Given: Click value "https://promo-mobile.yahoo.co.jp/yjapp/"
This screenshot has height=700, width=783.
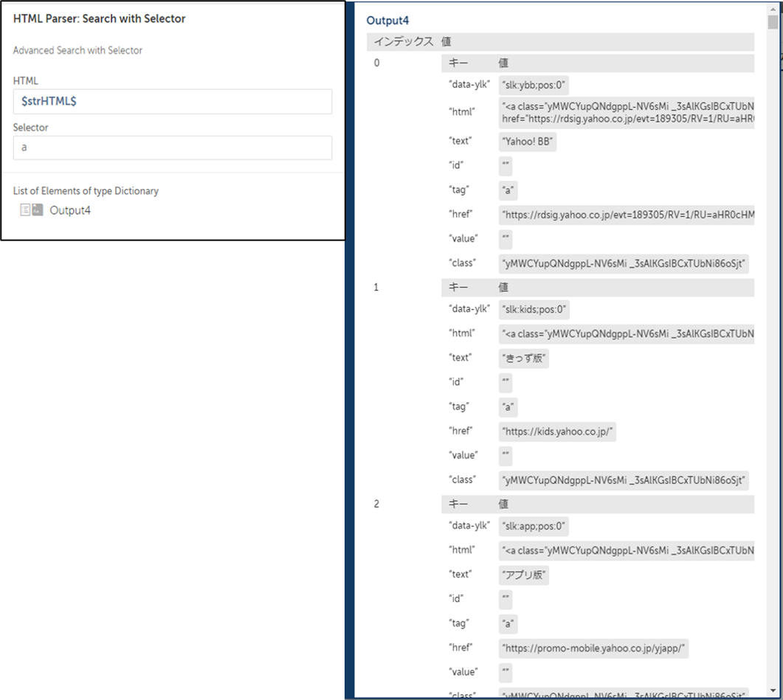Looking at the screenshot, I should [594, 648].
